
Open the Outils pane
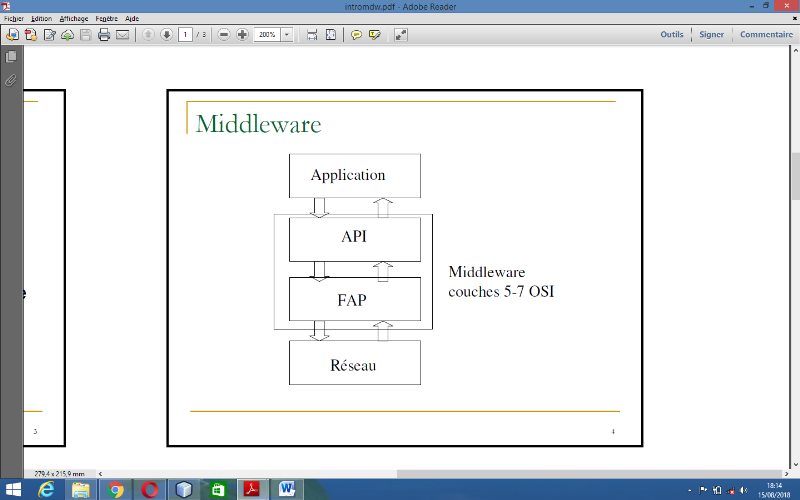tap(672, 35)
